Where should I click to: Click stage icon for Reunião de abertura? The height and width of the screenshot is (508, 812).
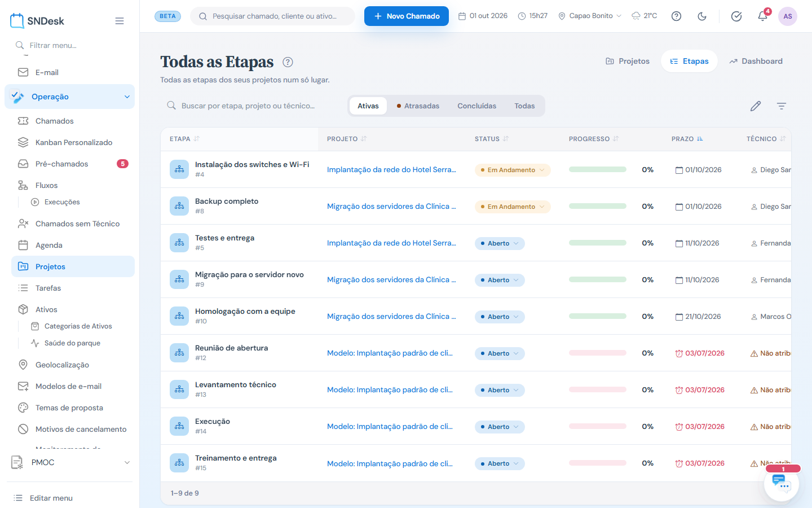click(x=179, y=353)
